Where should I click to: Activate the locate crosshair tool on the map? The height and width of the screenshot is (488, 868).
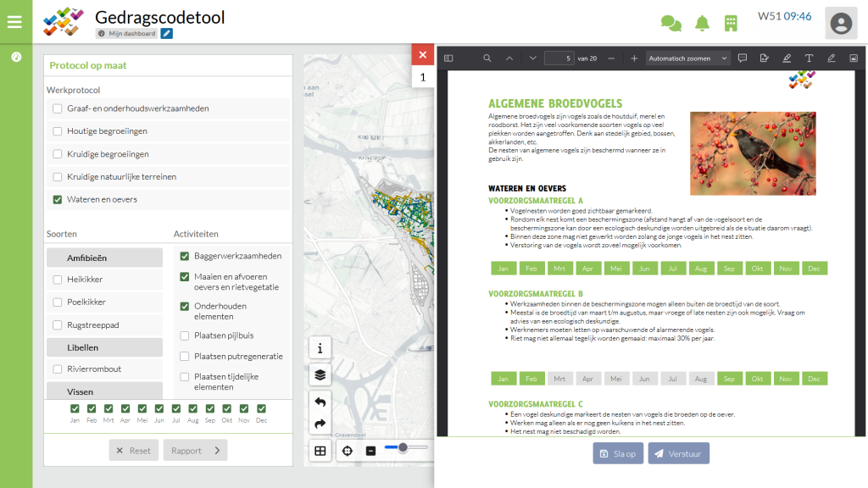[347, 451]
